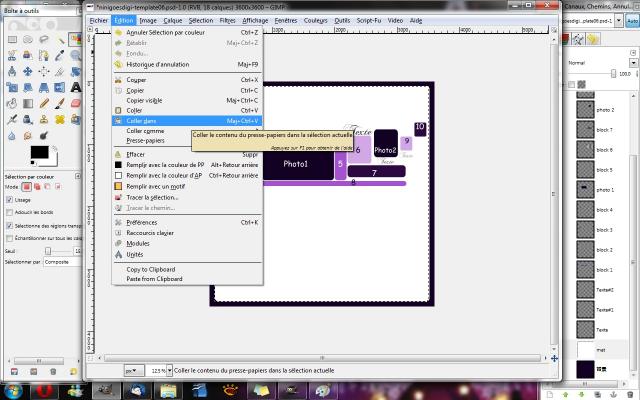This screenshot has width=640, height=400.
Task: Select the Eraser tool
Action: point(76,103)
